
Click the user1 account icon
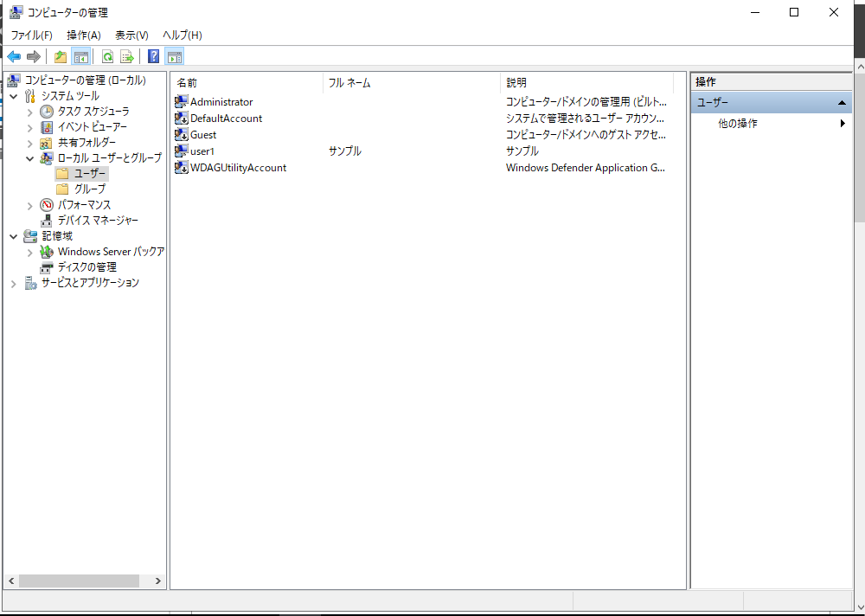[182, 151]
